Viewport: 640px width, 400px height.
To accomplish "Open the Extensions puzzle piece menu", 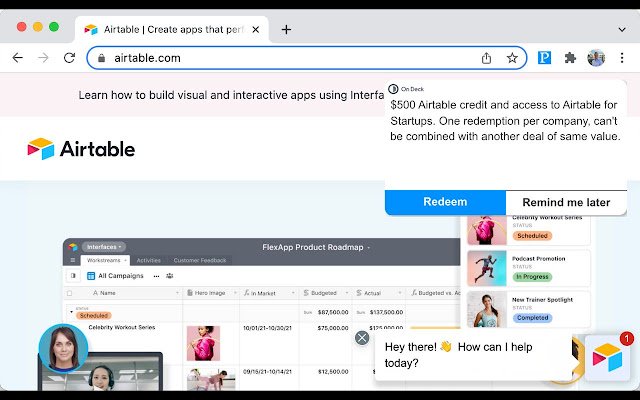I will click(x=570, y=58).
